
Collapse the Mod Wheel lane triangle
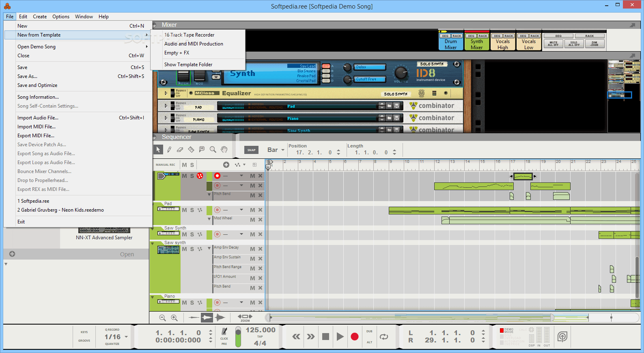tap(209, 219)
